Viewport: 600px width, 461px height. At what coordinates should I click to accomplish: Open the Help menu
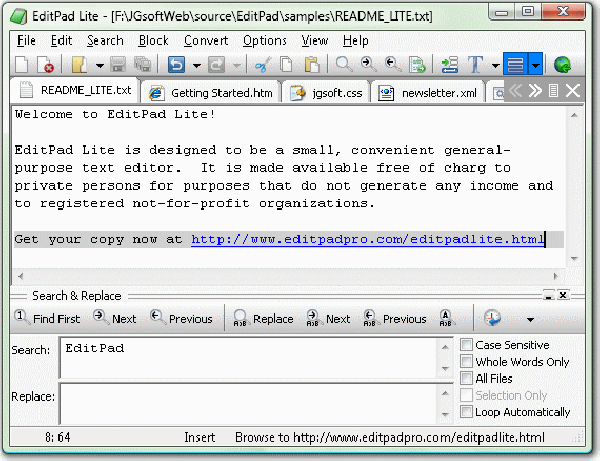[x=355, y=41]
